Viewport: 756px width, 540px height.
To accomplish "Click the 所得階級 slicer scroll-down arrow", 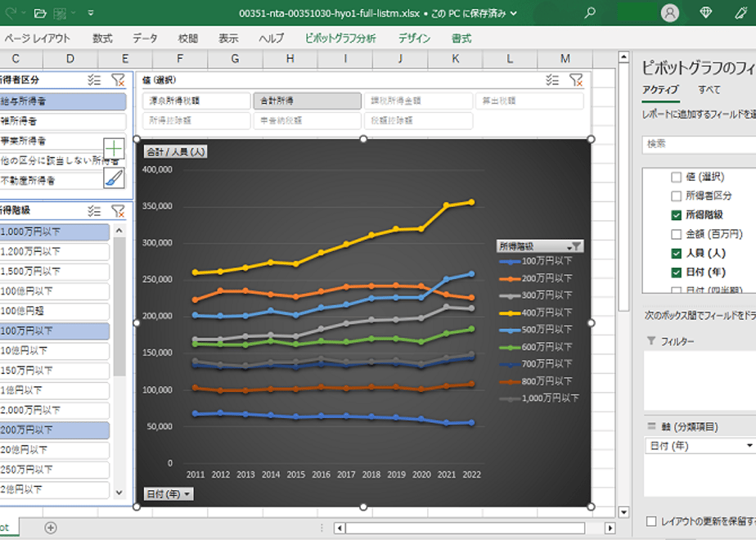I will [119, 493].
